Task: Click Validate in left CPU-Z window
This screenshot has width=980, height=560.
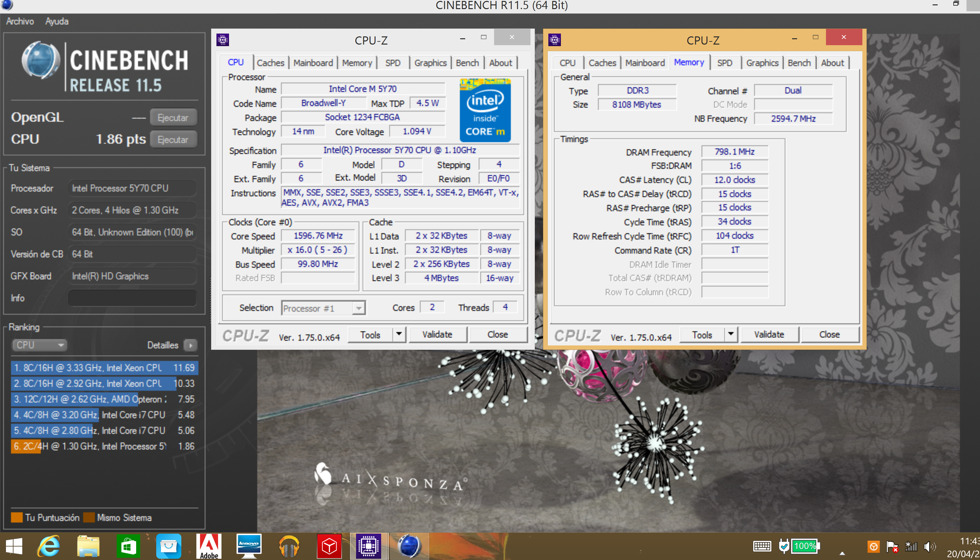Action: click(x=438, y=335)
